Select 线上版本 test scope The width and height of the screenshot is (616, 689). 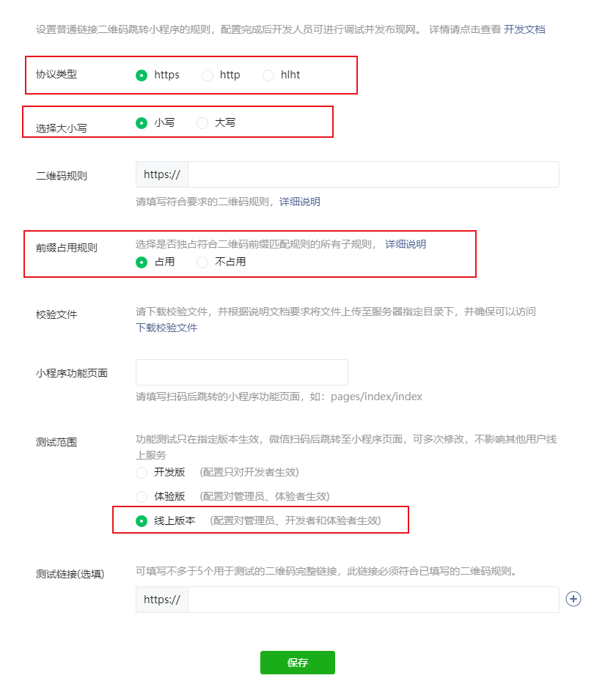point(142,520)
